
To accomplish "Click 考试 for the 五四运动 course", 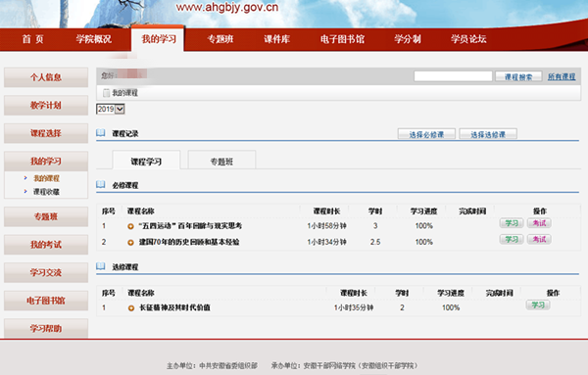I will [539, 223].
